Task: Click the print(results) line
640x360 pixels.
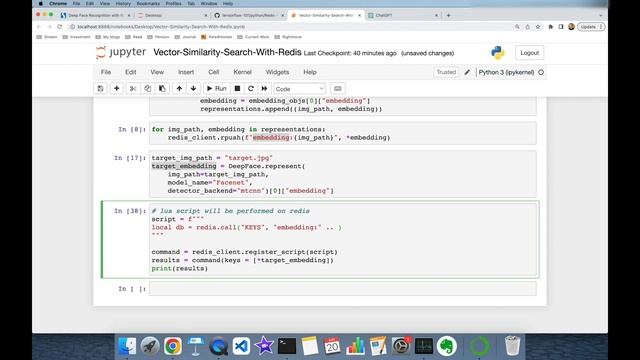Action: point(180,268)
